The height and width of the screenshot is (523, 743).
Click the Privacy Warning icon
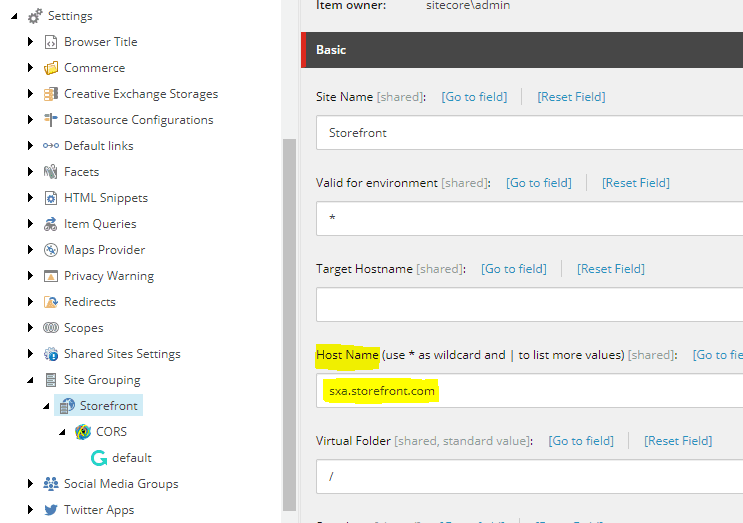click(x=51, y=276)
